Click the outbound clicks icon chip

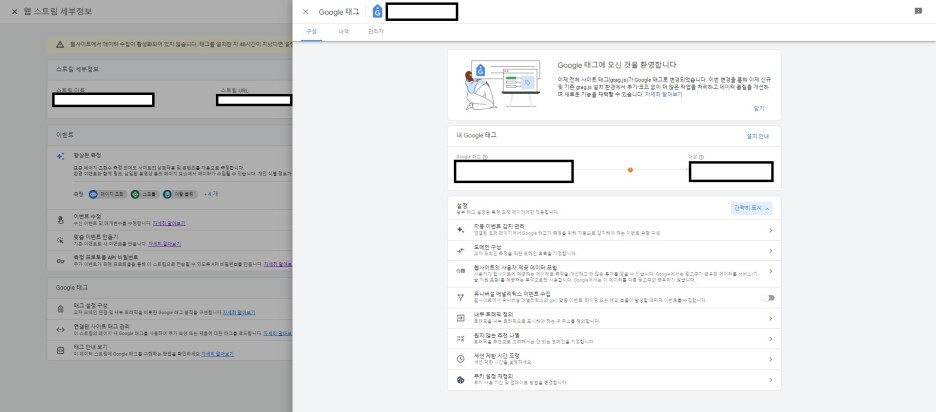(167, 194)
